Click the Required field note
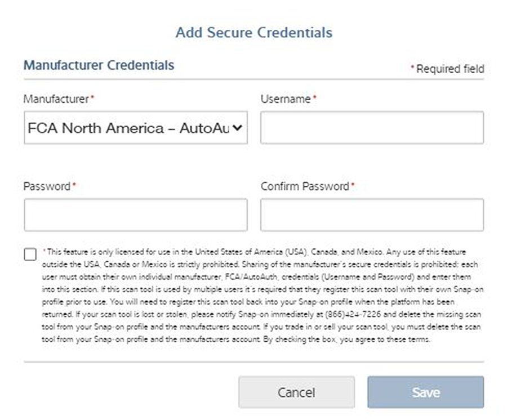Viewport: 507px width, 420px height. point(450,69)
